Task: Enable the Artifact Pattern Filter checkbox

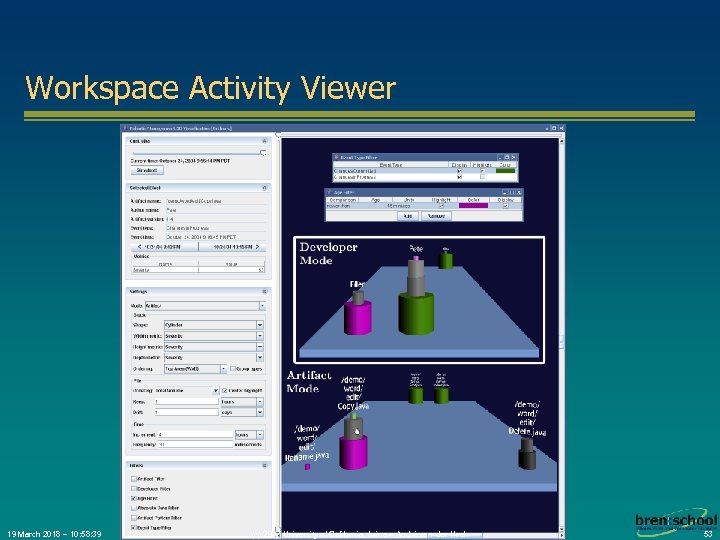Action: 134,518
